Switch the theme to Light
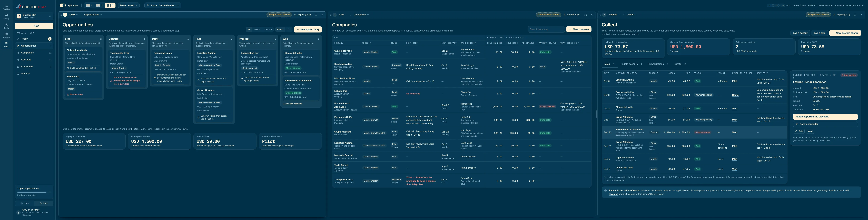Viewport: 868px width, 220px height. pos(25,204)
